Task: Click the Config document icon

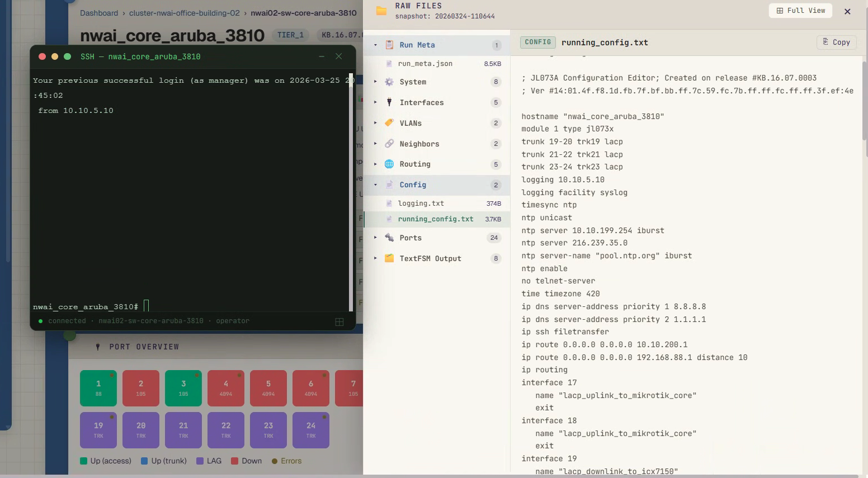Action: (389, 184)
